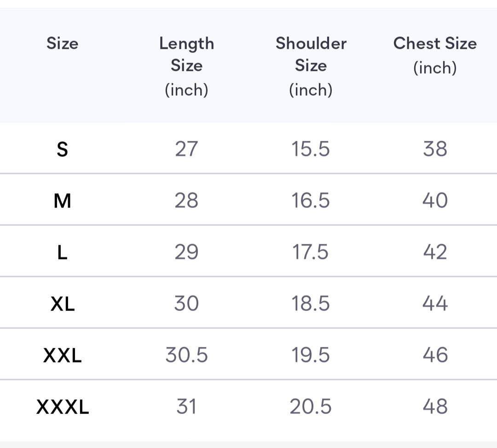Select the L size row label
The image size is (497, 448).
pos(62,252)
